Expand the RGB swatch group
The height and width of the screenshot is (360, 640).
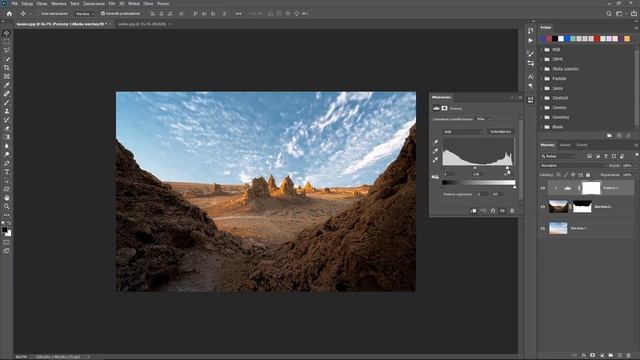tap(542, 49)
